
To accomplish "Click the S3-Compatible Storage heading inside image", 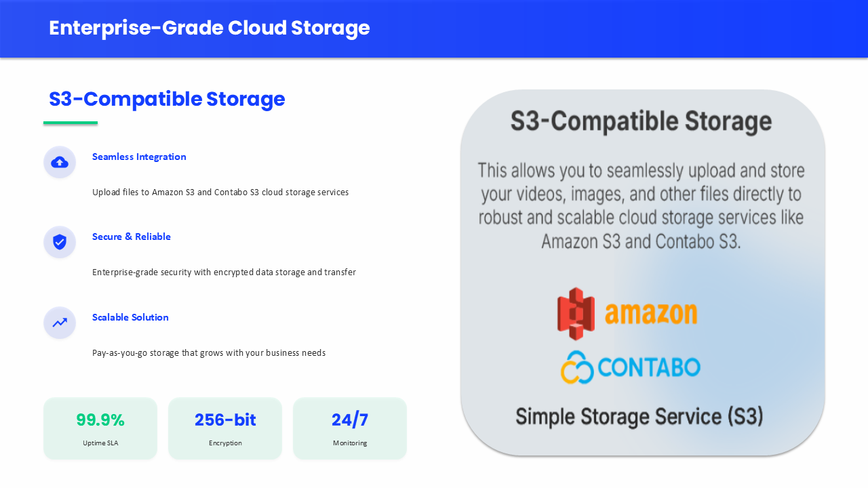I will tap(641, 122).
